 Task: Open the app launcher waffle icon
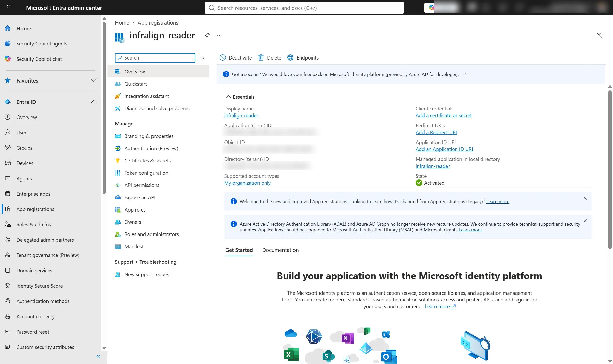[x=9, y=7]
